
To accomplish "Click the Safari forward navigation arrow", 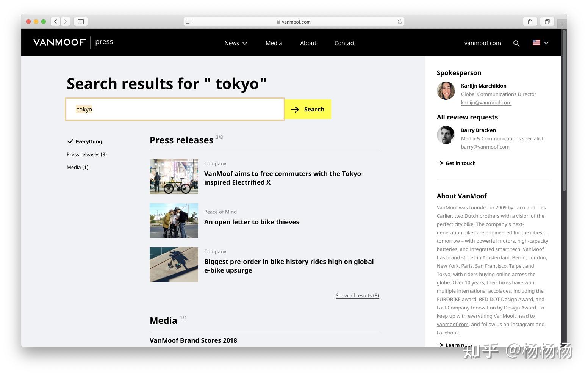I will coord(65,22).
